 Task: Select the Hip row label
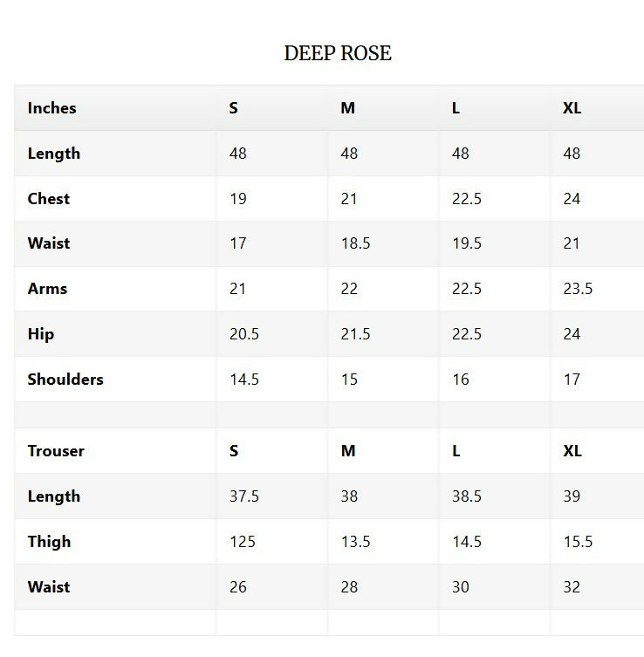tap(41, 334)
